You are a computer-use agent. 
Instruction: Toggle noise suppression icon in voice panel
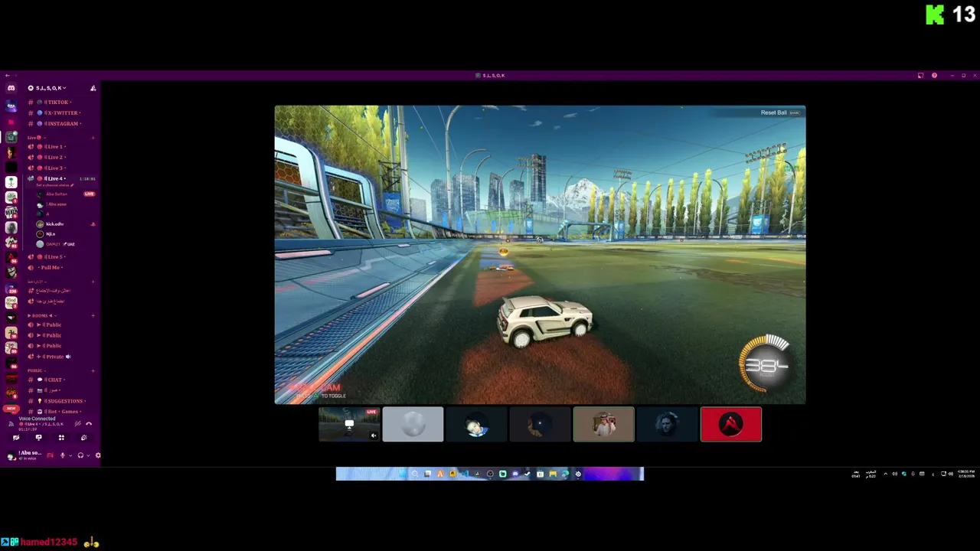click(77, 423)
